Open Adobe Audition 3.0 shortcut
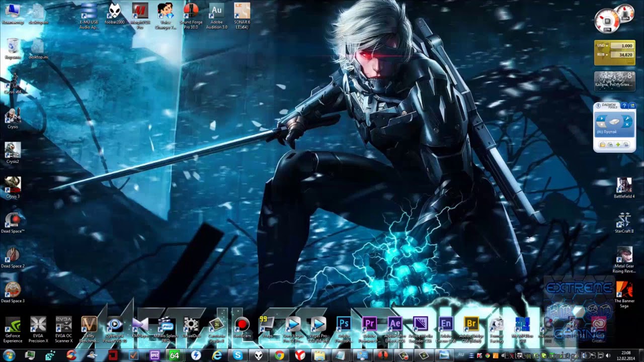Image resolution: width=644 pixels, height=362 pixels. pos(216,15)
